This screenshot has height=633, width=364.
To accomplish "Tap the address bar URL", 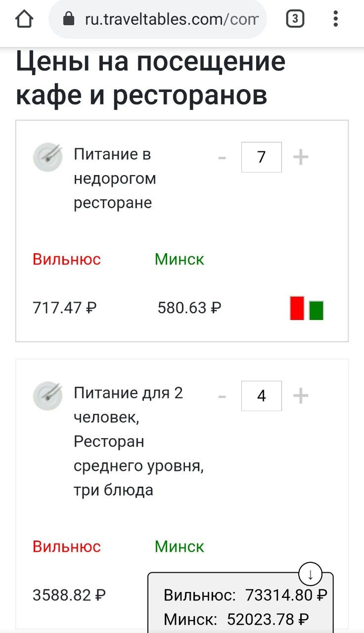I will [171, 20].
